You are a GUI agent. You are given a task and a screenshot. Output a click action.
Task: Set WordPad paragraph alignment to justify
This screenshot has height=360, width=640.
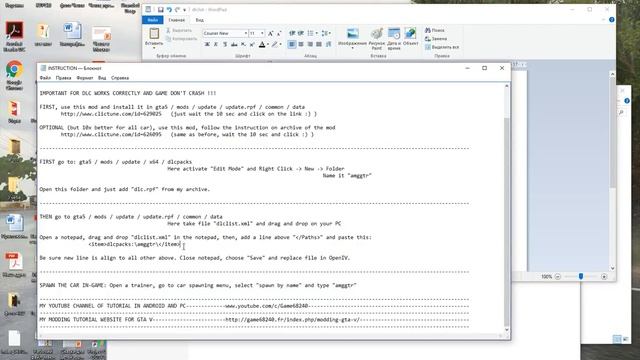pyautogui.click(x=319, y=44)
